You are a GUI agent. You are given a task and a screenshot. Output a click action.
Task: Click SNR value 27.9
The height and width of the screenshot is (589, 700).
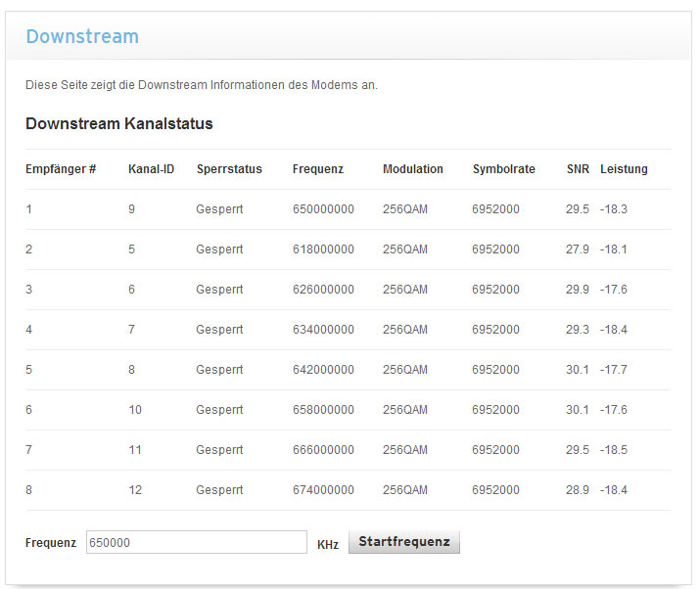578,249
